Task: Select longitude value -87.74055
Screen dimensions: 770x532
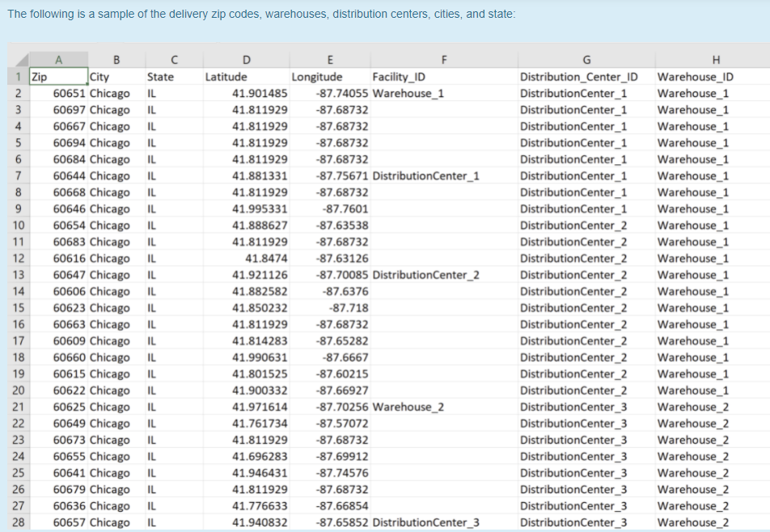Action: point(329,93)
